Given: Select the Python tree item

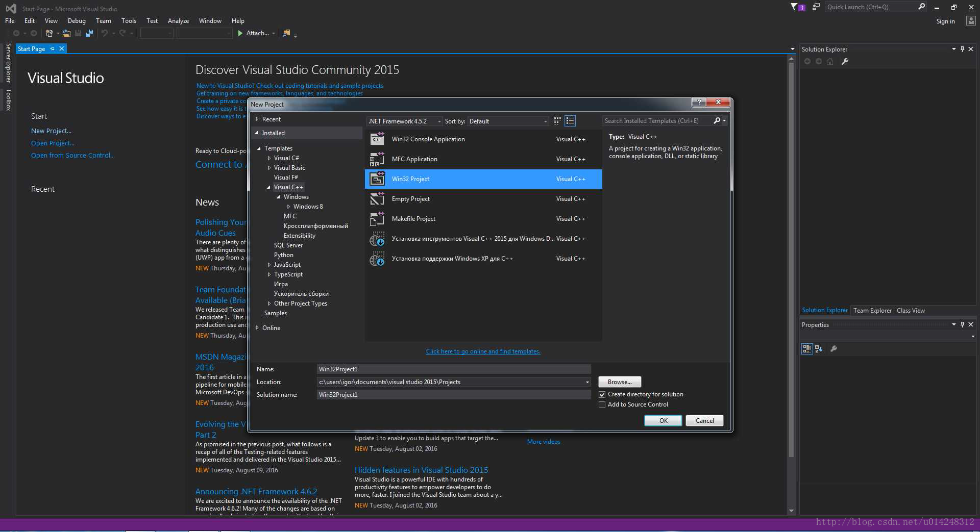Looking at the screenshot, I should [283, 255].
